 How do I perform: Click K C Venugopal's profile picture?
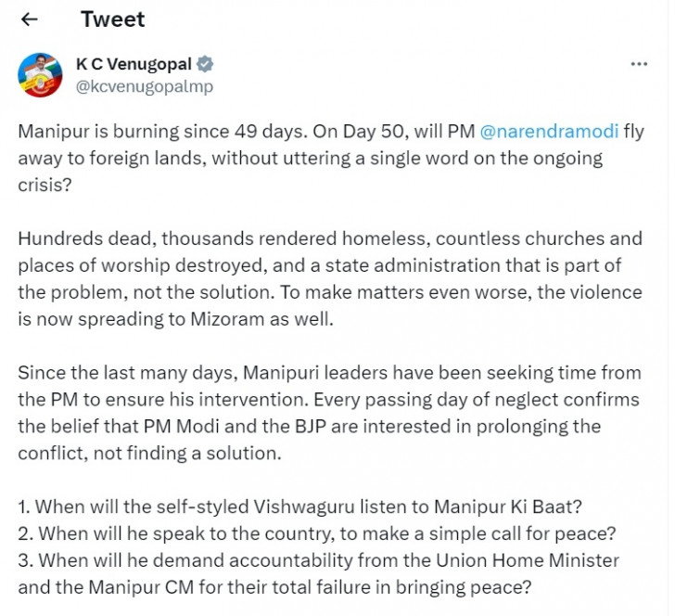coord(41,76)
